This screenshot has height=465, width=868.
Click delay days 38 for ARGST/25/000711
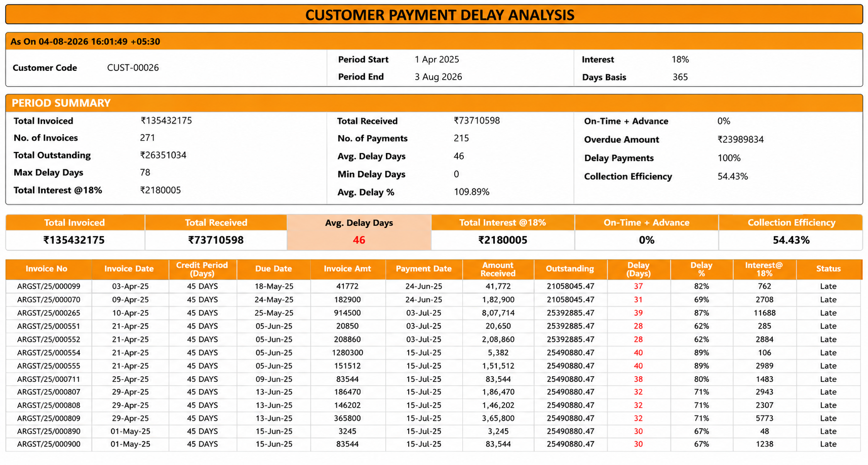pos(638,379)
